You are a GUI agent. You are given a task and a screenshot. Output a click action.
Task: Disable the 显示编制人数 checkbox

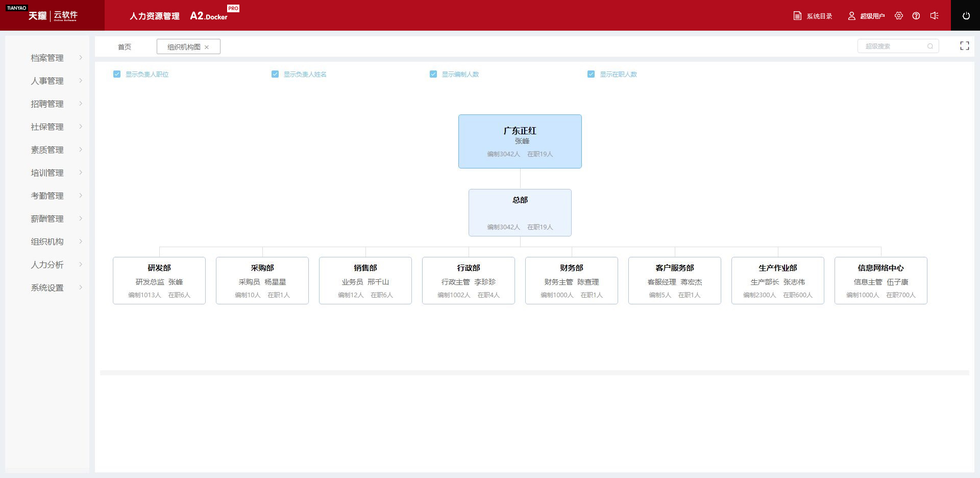click(433, 74)
